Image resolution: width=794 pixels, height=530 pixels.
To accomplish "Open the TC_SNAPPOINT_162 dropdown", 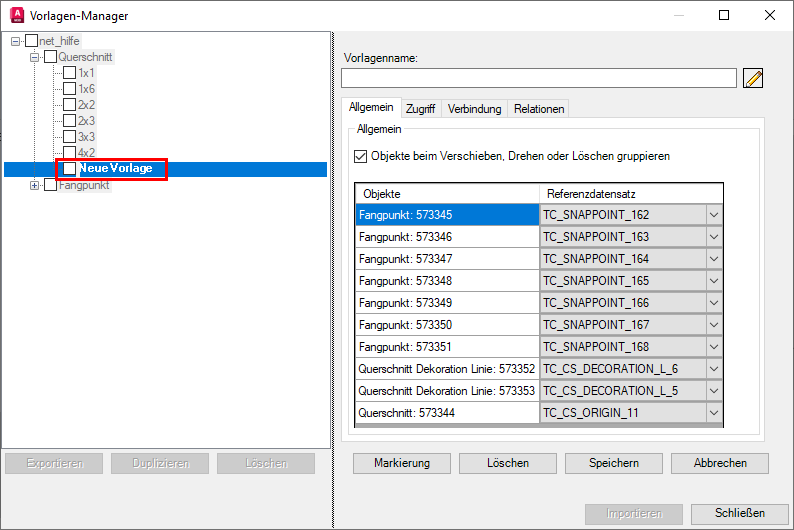I will pyautogui.click(x=713, y=215).
